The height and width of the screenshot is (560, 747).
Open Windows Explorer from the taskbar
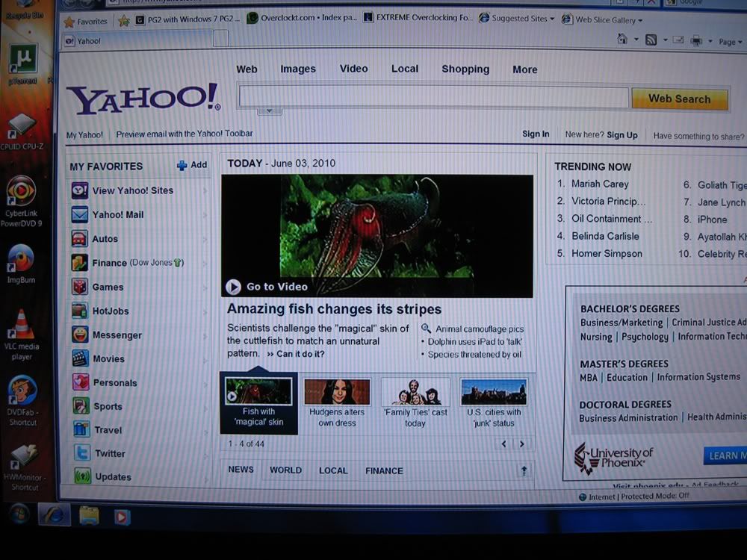(x=89, y=516)
